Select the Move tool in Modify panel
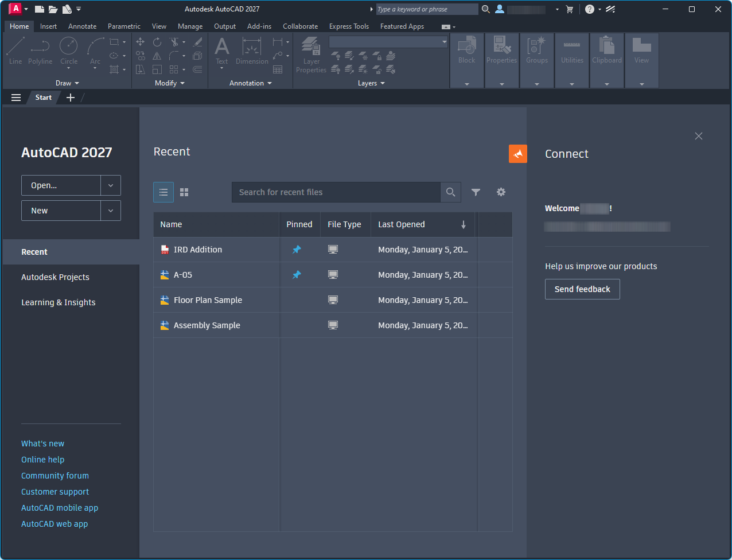 [x=141, y=42]
